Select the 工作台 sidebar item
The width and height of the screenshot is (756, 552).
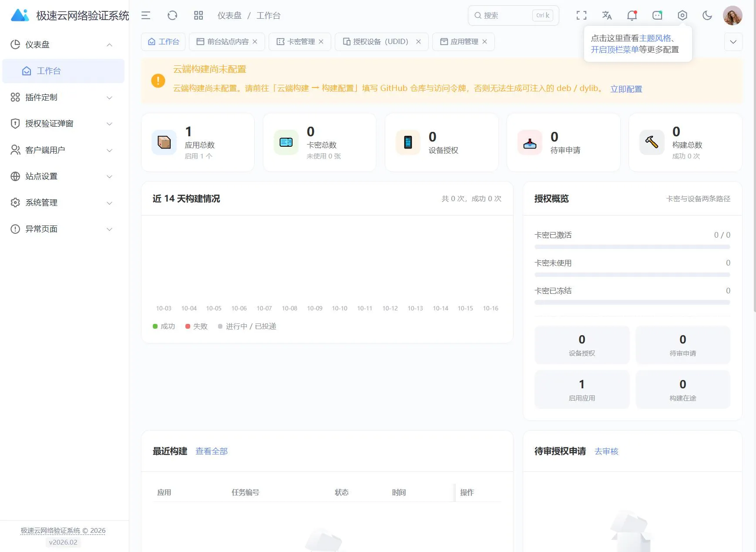point(63,71)
